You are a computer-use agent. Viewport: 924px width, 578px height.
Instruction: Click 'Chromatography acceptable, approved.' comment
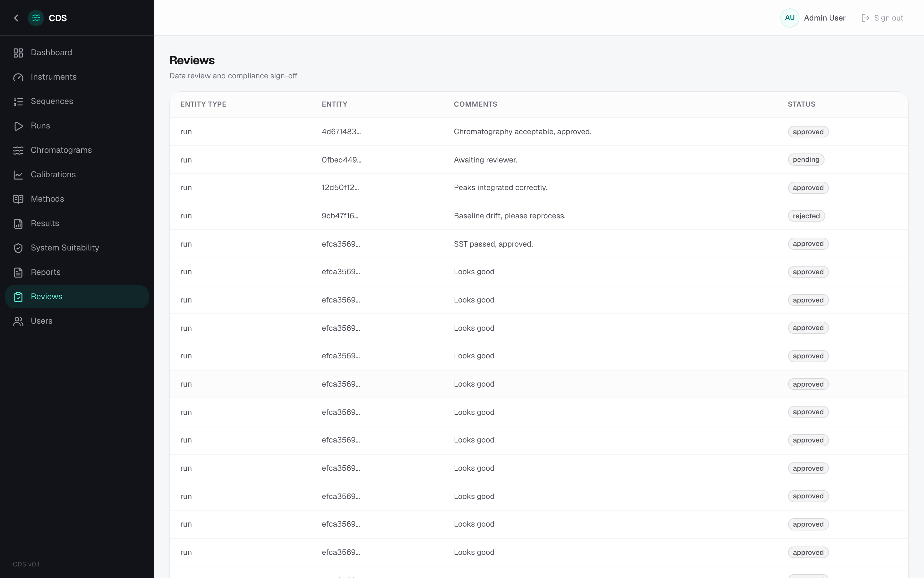522,132
